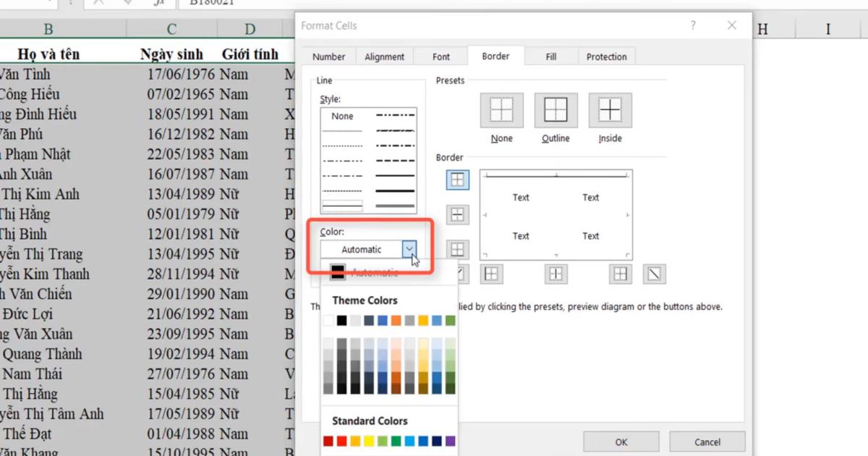Switch to the Fill tab
Screen dimensions: 868x456
(550, 56)
